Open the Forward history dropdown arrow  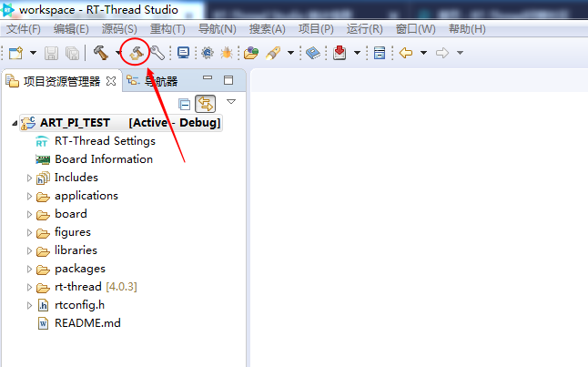point(461,53)
